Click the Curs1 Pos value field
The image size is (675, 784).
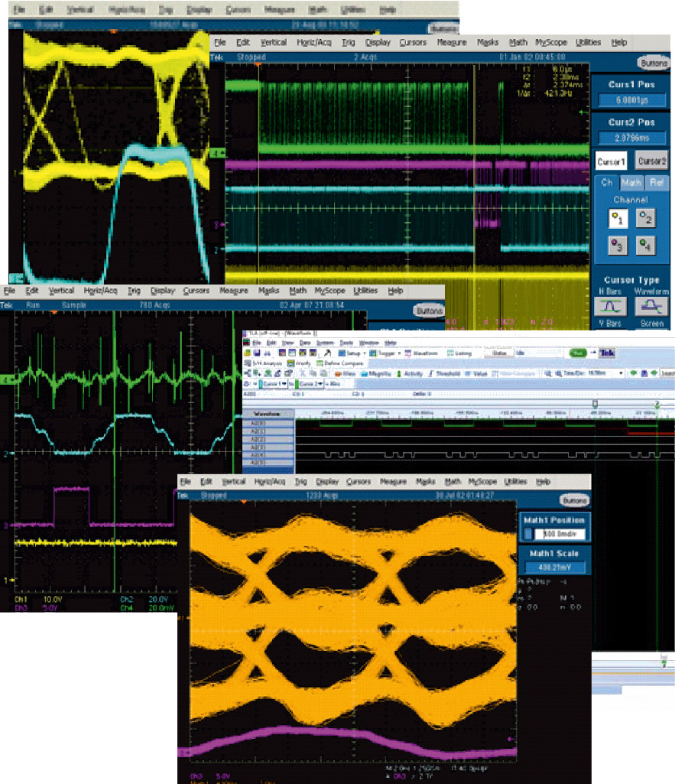coord(632,100)
